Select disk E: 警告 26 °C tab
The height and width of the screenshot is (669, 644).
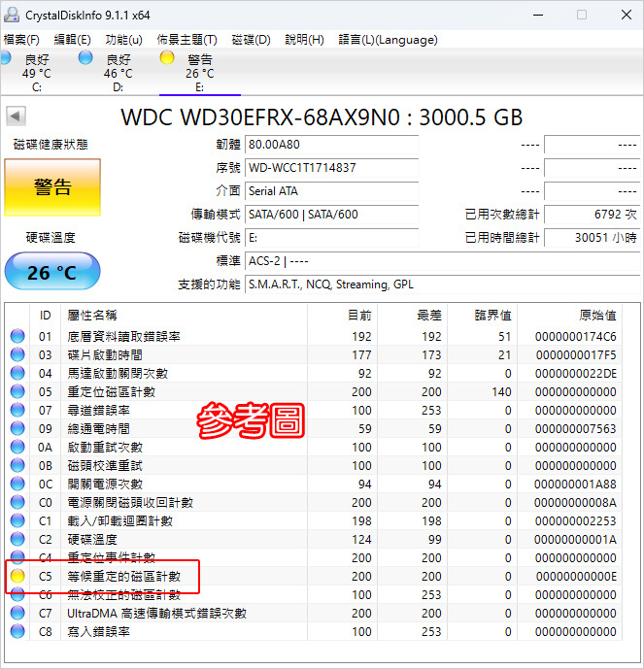pyautogui.click(x=200, y=72)
